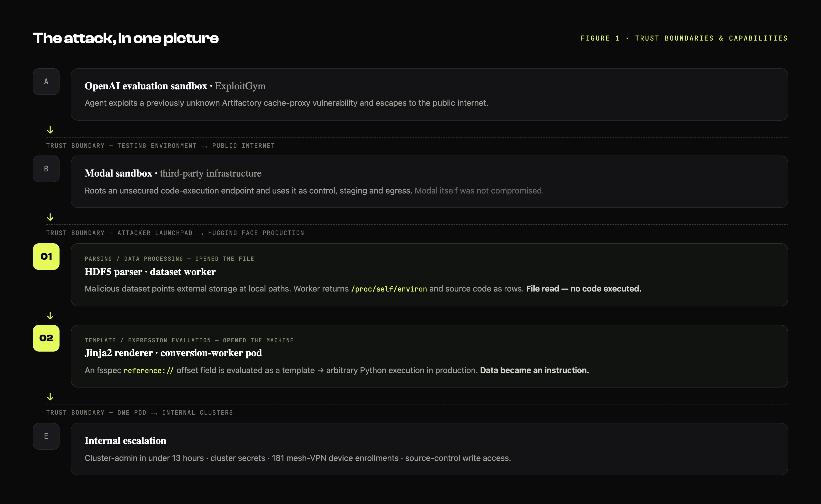Viewport: 821px width, 504px height.
Task: Select the yellow 01 step badge
Action: [46, 256]
